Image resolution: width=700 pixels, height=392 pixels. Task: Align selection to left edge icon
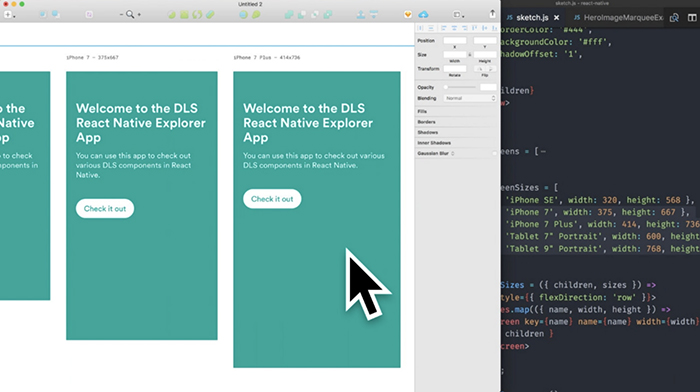click(x=444, y=28)
